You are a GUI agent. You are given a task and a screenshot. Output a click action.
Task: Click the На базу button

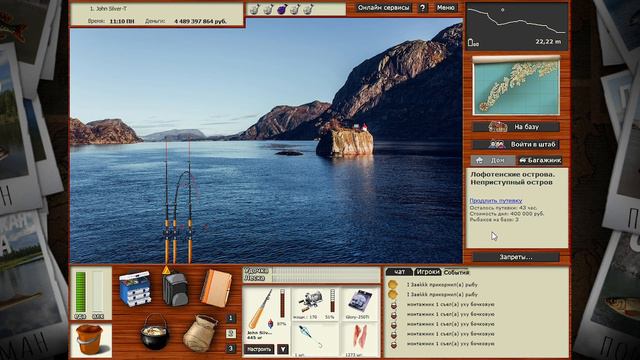coord(516,127)
